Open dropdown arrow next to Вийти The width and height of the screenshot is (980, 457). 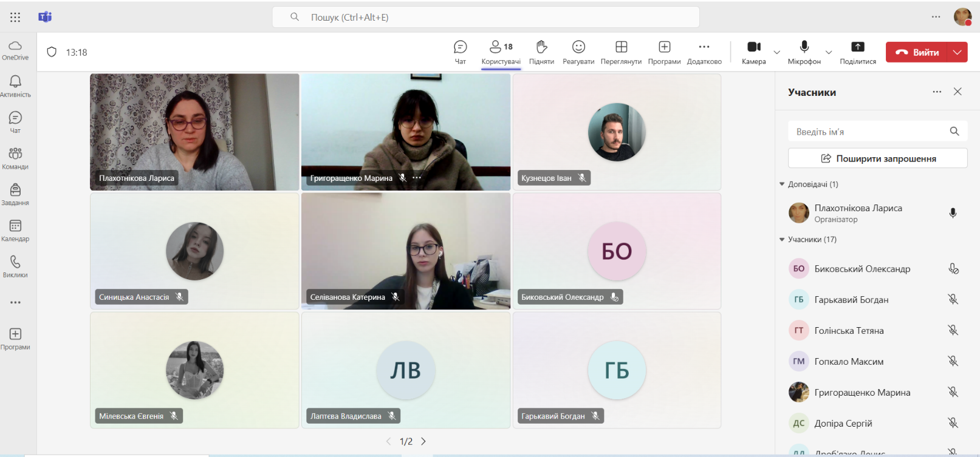958,52
